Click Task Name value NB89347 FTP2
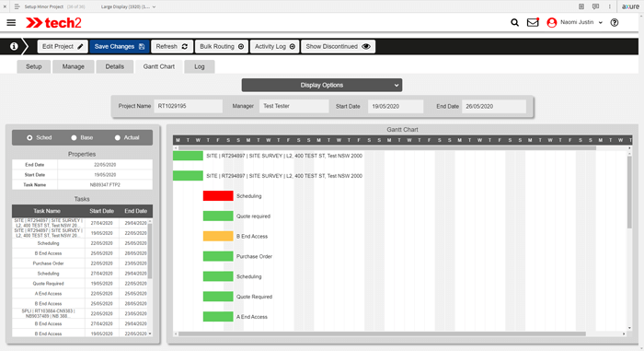 coord(105,185)
